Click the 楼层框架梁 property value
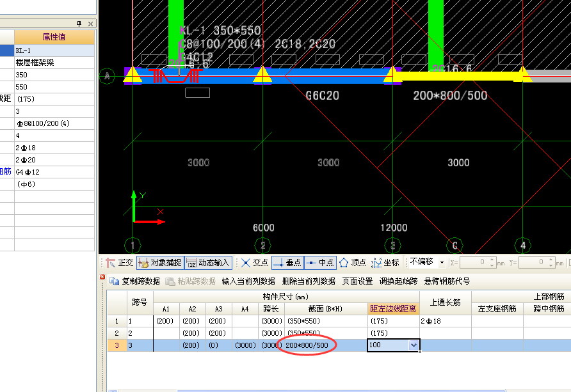This screenshot has width=571, height=392. (x=54, y=63)
